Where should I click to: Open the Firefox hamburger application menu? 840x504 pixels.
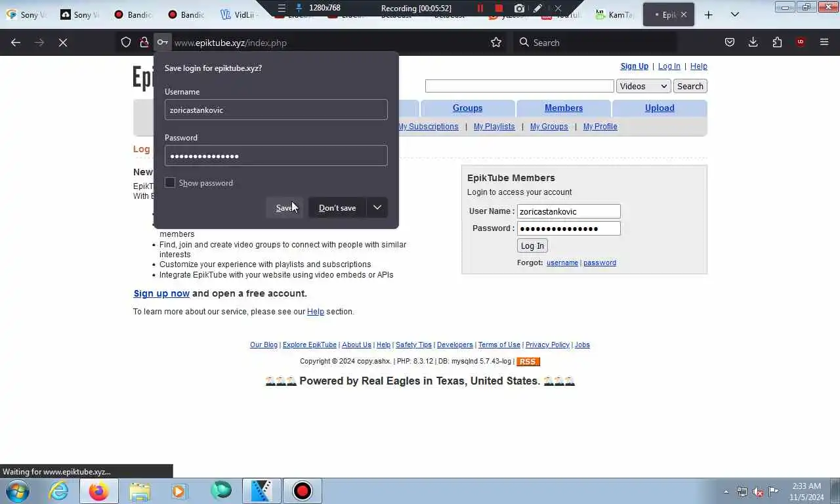coord(824,43)
